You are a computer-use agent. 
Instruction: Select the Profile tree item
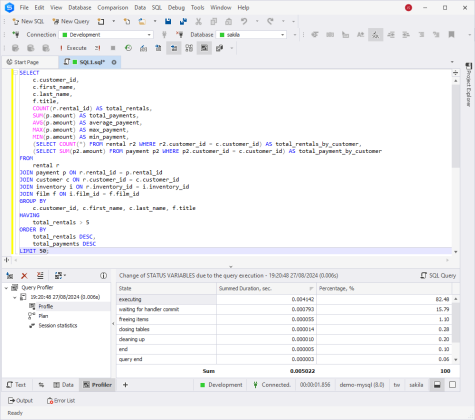(46, 306)
